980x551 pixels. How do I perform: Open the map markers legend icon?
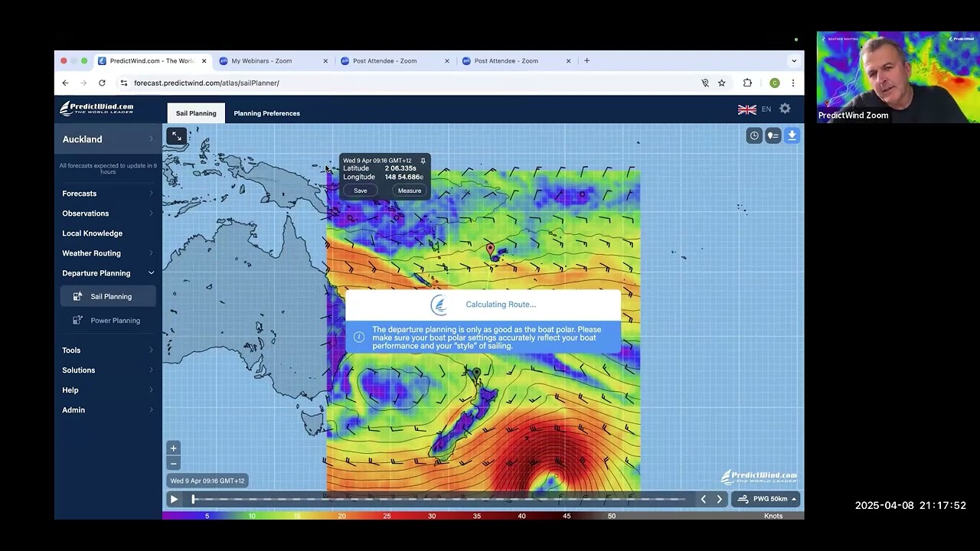pos(773,135)
